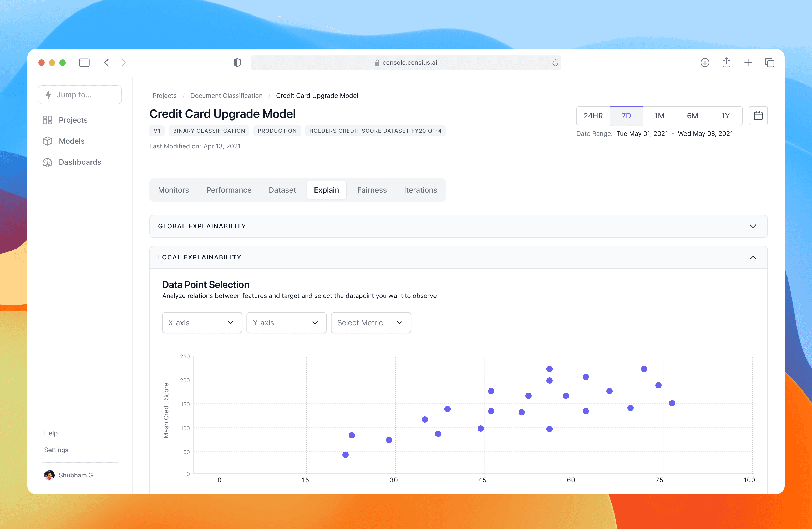Viewport: 812px width, 529px height.
Task: Open the Y-axis dropdown
Action: coord(287,323)
